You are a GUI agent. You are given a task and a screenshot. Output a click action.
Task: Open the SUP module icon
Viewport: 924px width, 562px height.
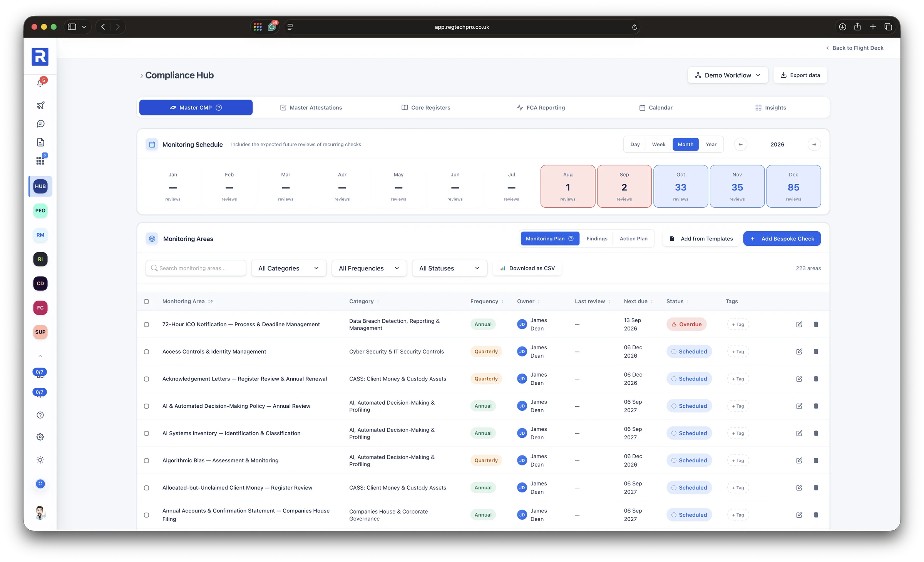(40, 332)
